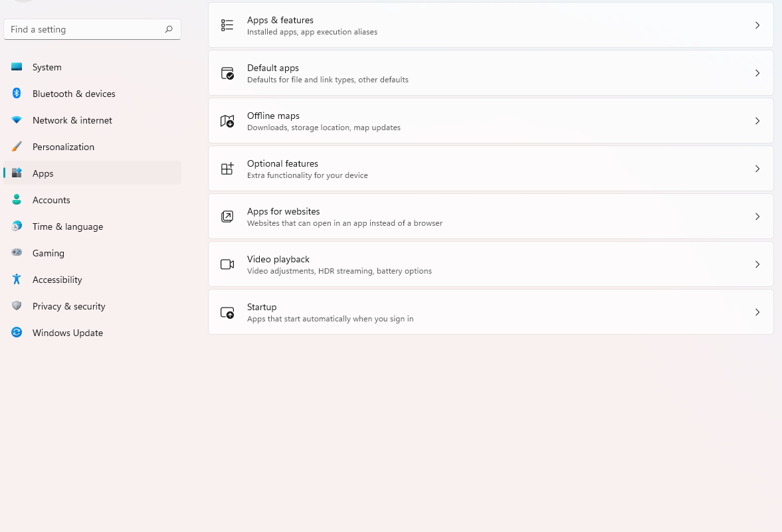Open Default apps via right chevron
The height and width of the screenshot is (532, 782).
pos(757,73)
